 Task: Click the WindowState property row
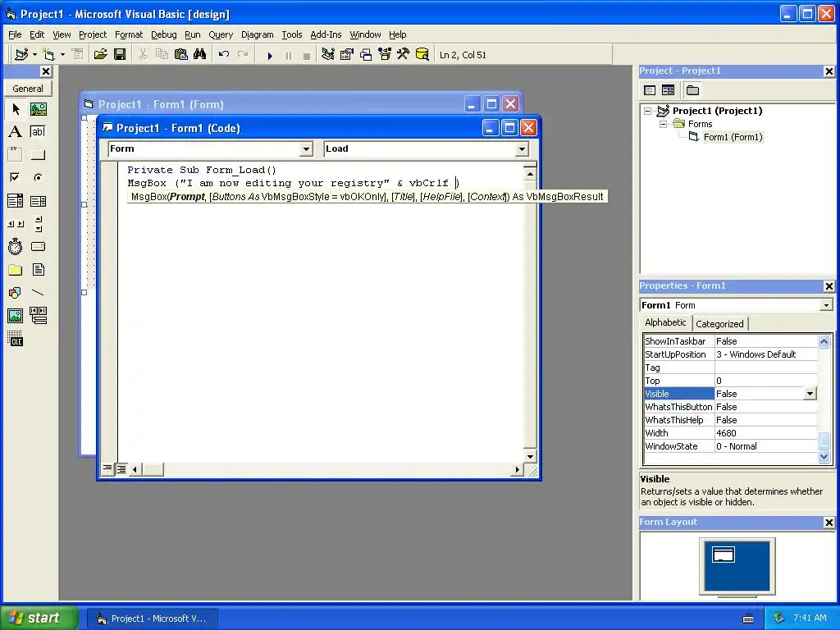[x=730, y=446]
